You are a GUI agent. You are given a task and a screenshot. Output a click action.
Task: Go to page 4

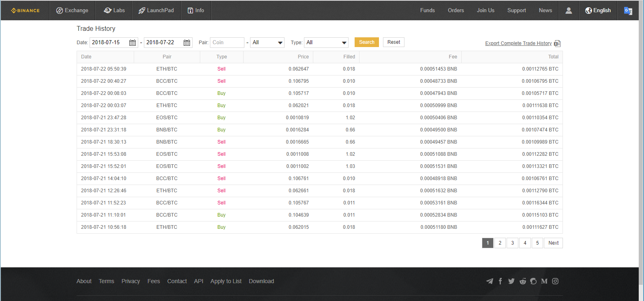pos(525,243)
